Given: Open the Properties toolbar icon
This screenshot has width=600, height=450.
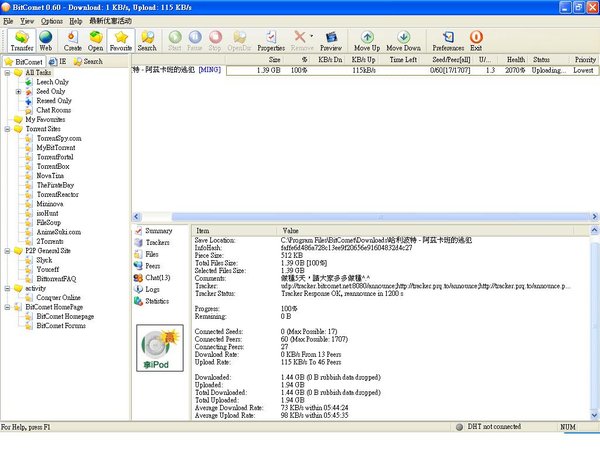Looking at the screenshot, I should coord(271,41).
